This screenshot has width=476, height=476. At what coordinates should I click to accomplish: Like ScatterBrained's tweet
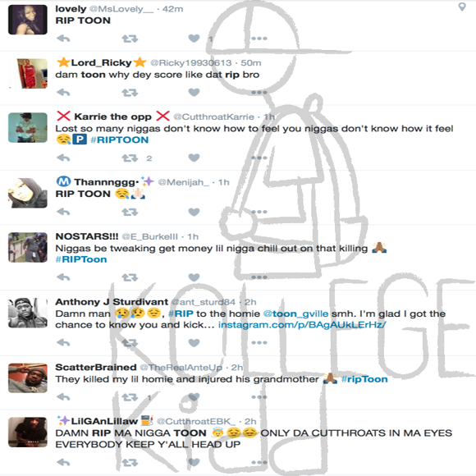tap(194, 396)
